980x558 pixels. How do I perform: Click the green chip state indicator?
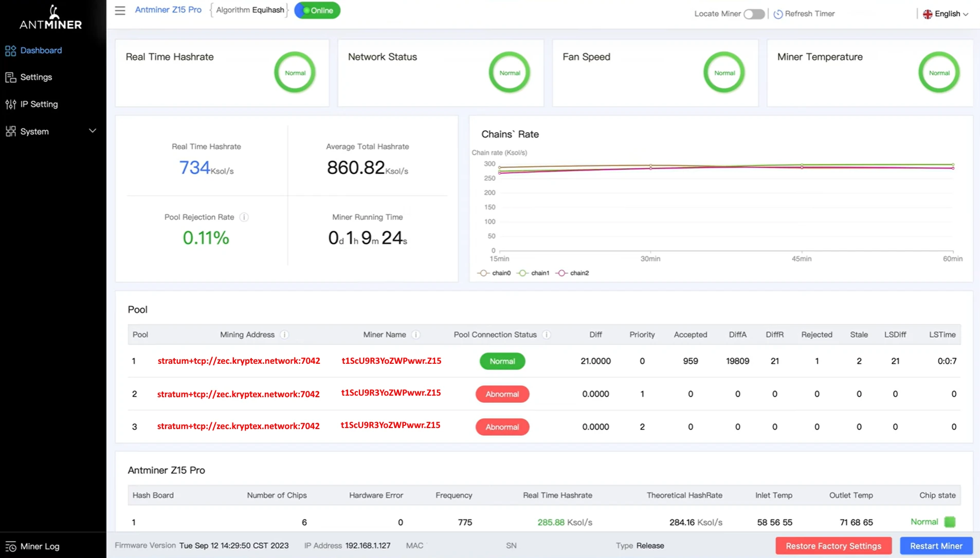[950, 522]
